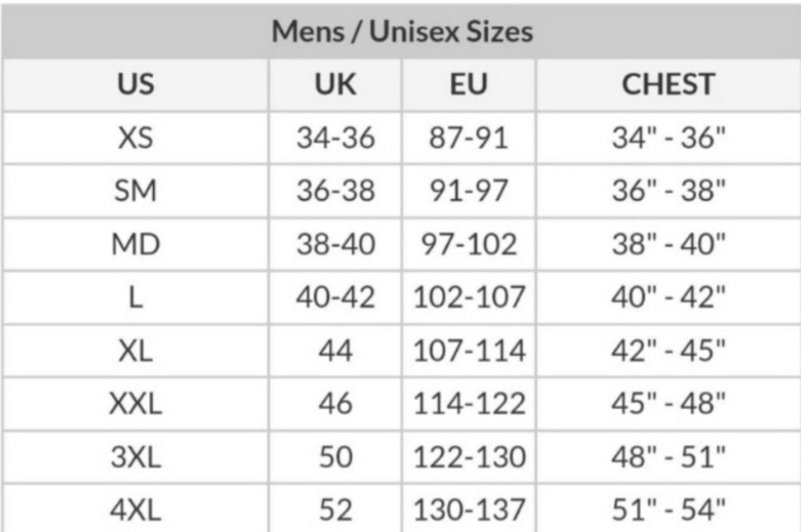Select the US column header
The height and width of the screenshot is (532, 801).
click(136, 84)
